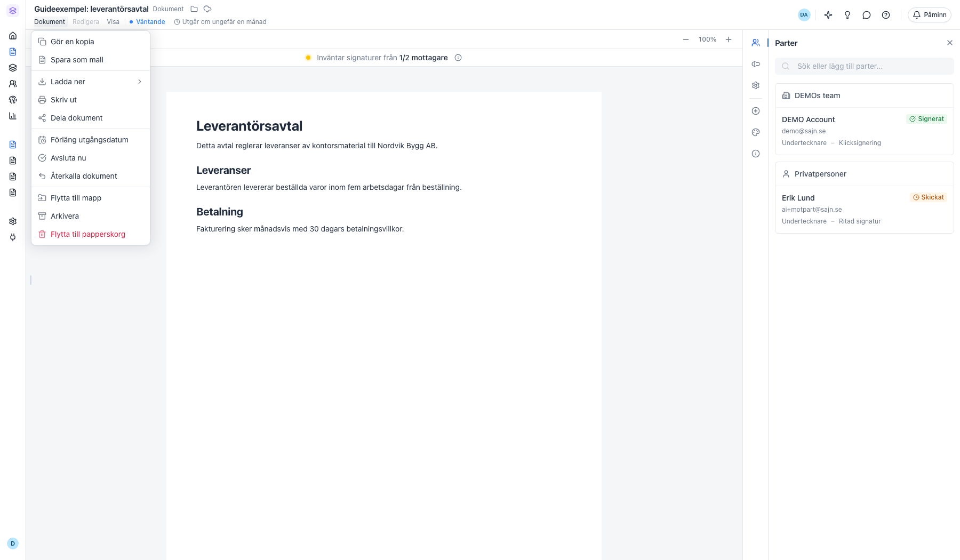
Task: Focus the Sök eller lägg till parter field
Action: (x=864, y=66)
